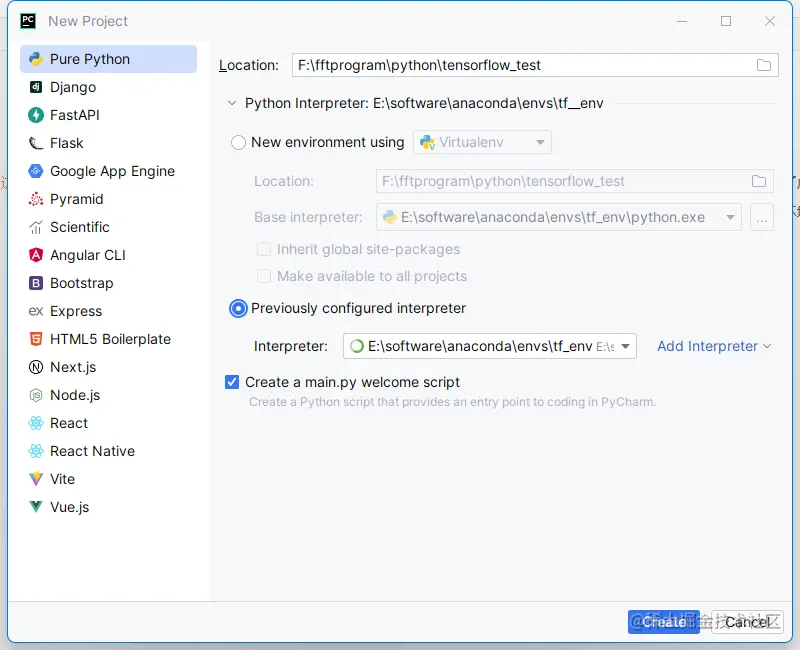Viewport: 800px width, 650px height.
Task: Click the Scientific label in project list
Action: click(x=80, y=228)
